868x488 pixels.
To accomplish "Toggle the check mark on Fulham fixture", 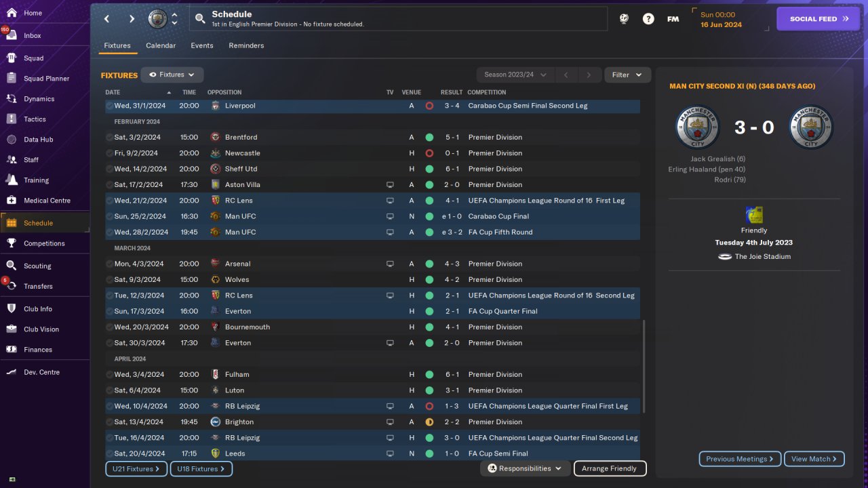I will coord(109,374).
